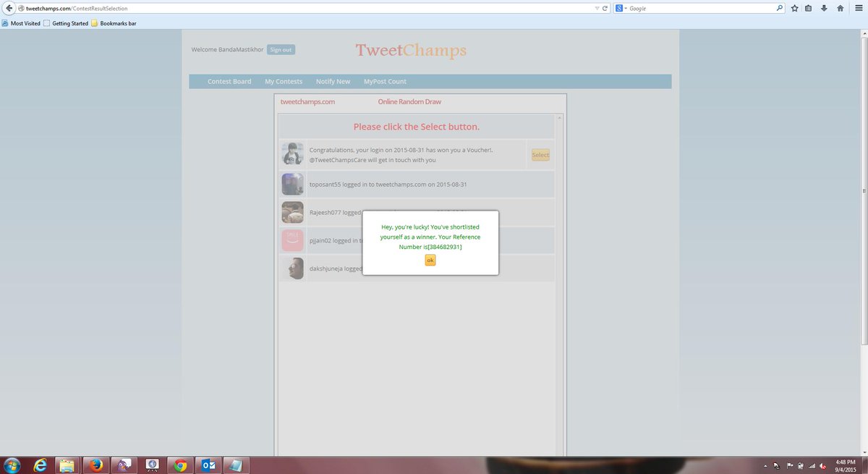Click the Welcome BandaMastikhor text
The image size is (868, 474).
(x=227, y=50)
